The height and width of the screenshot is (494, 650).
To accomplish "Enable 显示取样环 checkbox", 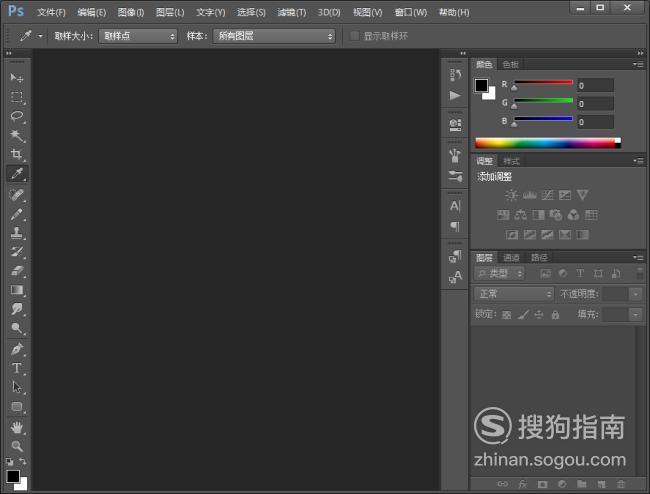I will (x=354, y=36).
